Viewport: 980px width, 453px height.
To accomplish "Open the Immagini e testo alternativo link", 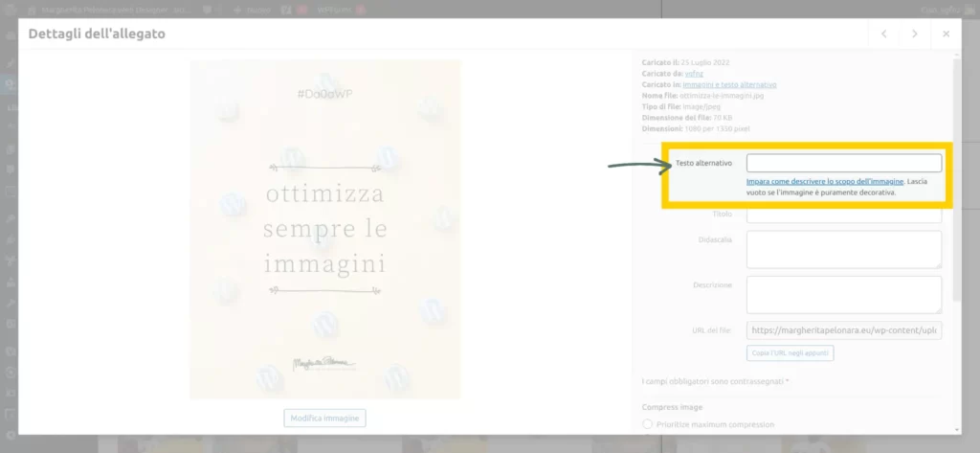I will tap(729, 84).
